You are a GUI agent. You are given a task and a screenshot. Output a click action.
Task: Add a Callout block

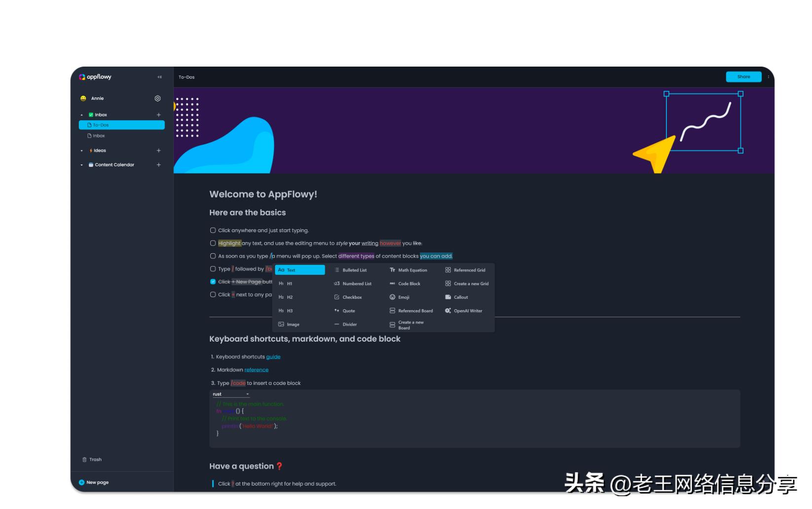click(x=460, y=297)
